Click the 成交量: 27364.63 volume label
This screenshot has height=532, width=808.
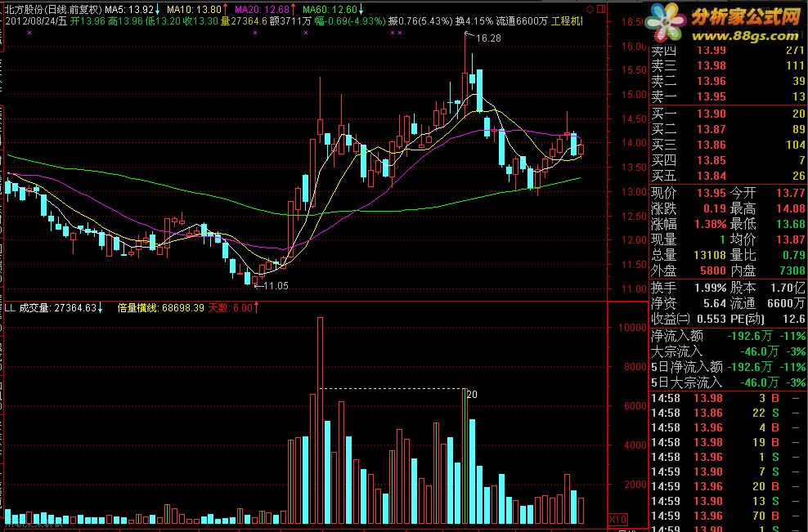pyautogui.click(x=58, y=308)
